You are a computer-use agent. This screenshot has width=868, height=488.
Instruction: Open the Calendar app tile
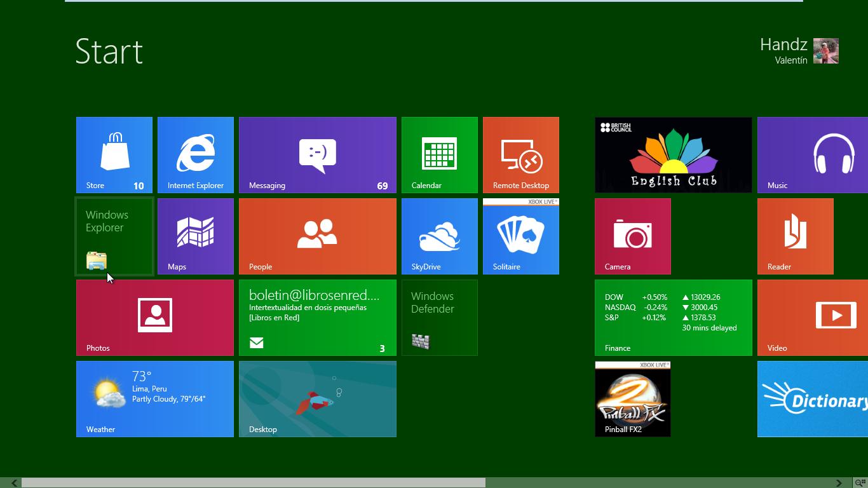440,154
